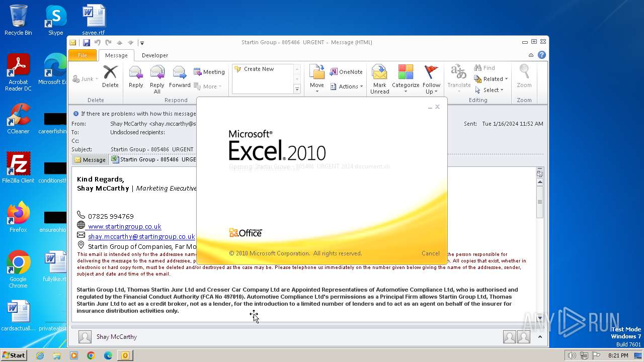Click shay.mccarthy@startingroup.co.uk email link

coord(141,236)
